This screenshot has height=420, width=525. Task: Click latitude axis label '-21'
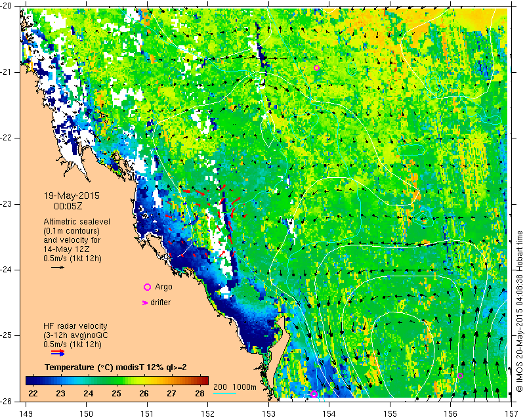[7, 72]
